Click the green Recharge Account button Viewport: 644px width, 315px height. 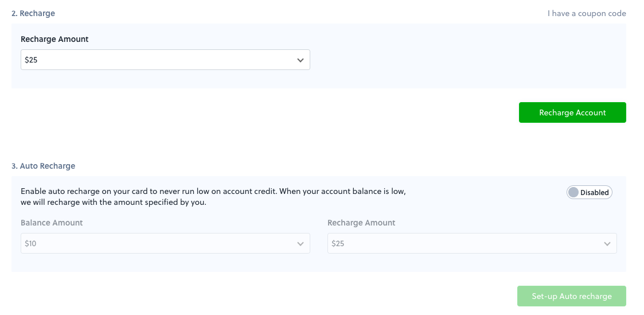pyautogui.click(x=572, y=112)
